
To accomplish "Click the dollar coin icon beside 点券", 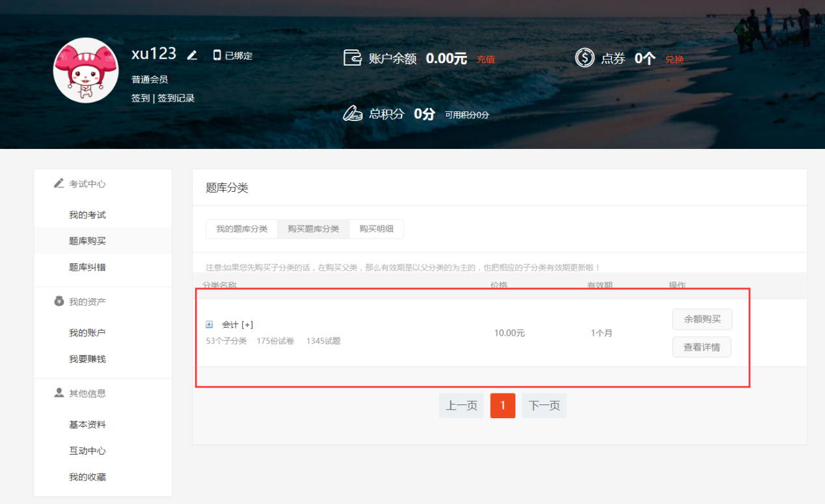I will [x=584, y=58].
